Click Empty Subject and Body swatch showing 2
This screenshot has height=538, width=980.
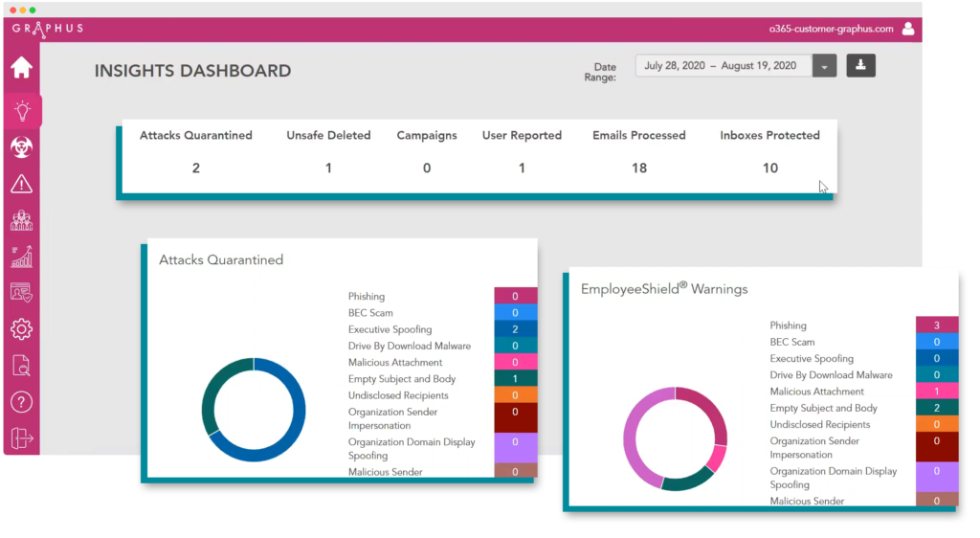pyautogui.click(x=937, y=408)
